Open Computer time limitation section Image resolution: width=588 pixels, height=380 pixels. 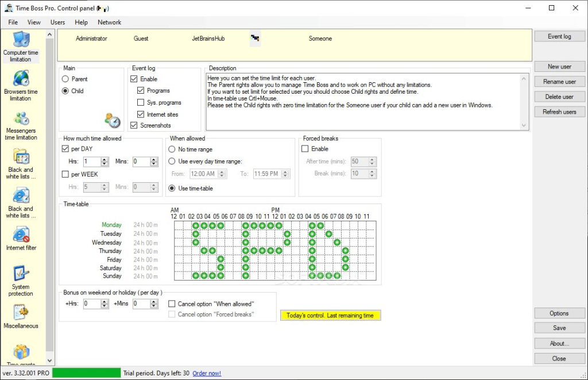21,47
